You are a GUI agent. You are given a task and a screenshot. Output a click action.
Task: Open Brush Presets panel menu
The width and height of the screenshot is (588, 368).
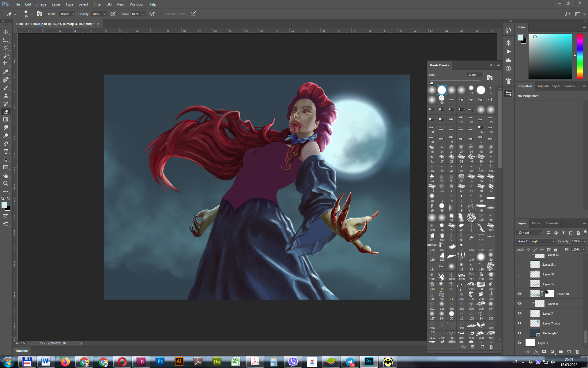pyautogui.click(x=499, y=65)
